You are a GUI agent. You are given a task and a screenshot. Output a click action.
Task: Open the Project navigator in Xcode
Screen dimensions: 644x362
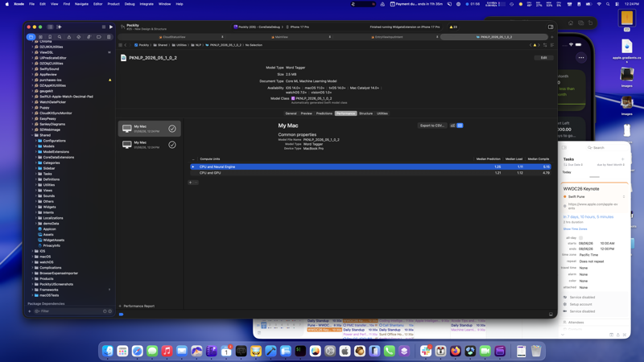point(31,37)
